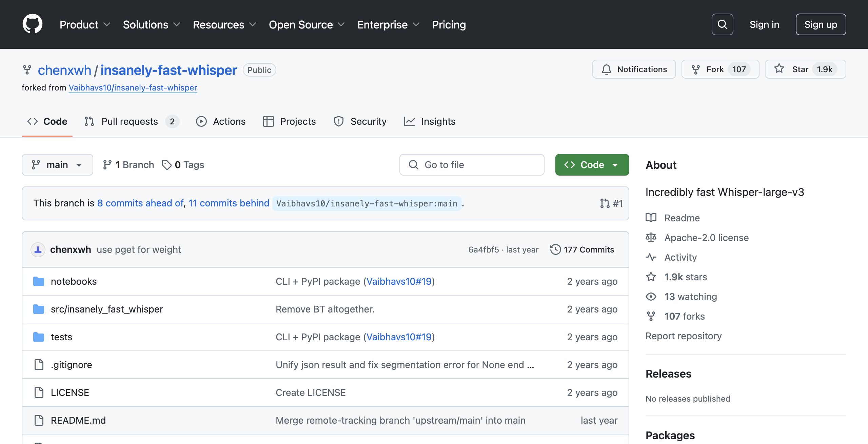Click the Sign up button
Image resolution: width=868 pixels, height=444 pixels.
[821, 24]
